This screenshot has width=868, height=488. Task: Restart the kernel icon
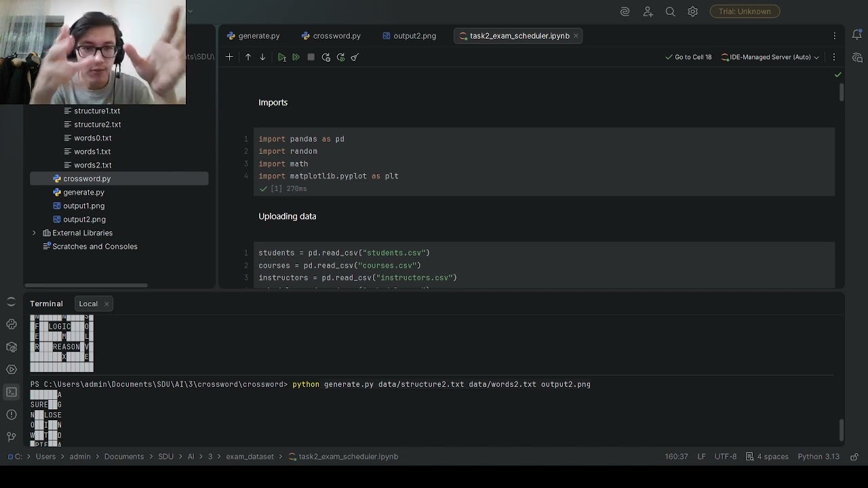point(325,58)
